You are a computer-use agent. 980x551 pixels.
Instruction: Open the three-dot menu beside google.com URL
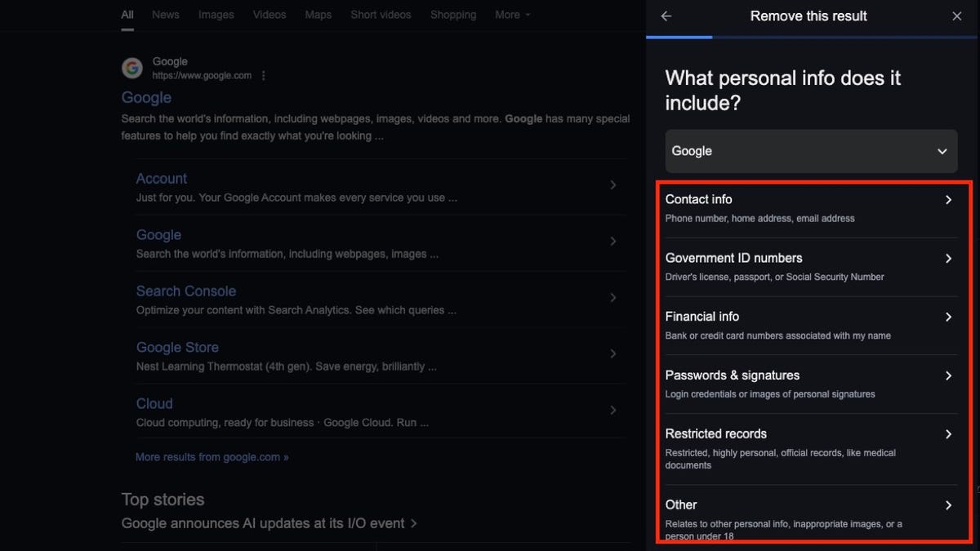click(x=263, y=76)
